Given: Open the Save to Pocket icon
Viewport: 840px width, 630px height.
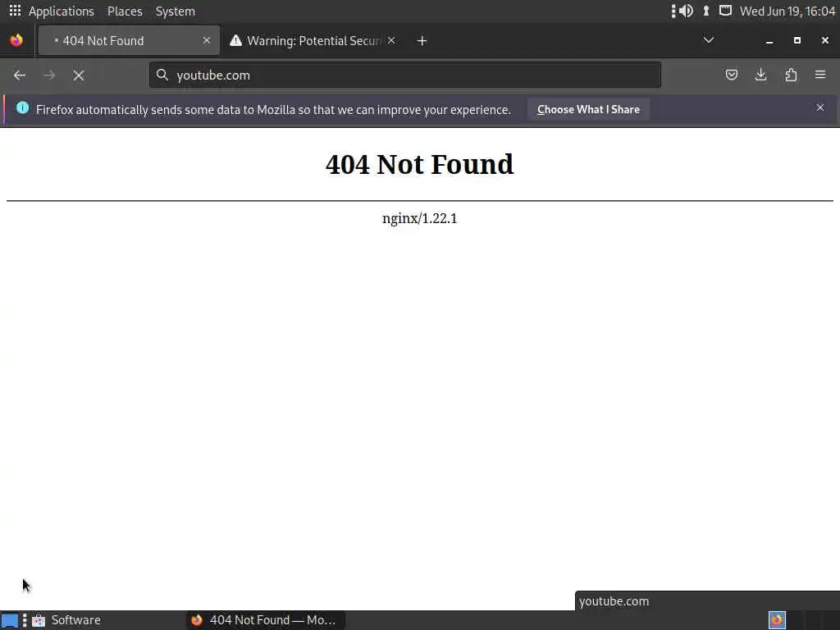Looking at the screenshot, I should pyautogui.click(x=731, y=75).
